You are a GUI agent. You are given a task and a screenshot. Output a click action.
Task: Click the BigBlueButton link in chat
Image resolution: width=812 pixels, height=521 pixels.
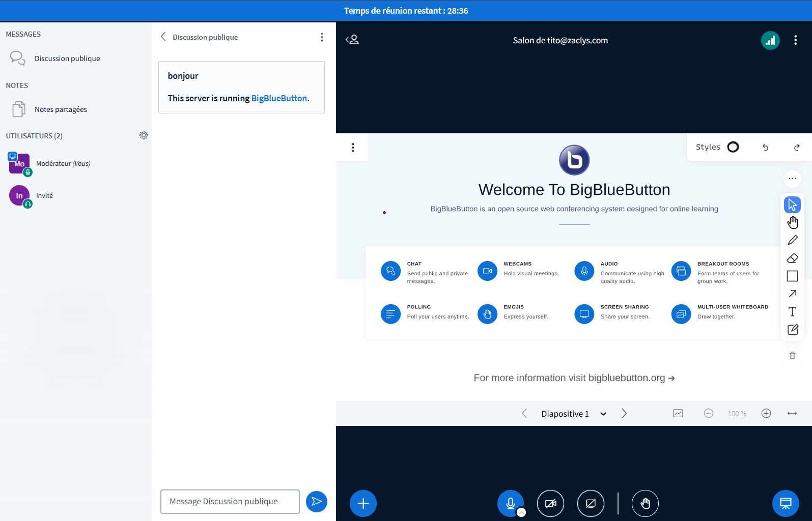click(x=279, y=98)
